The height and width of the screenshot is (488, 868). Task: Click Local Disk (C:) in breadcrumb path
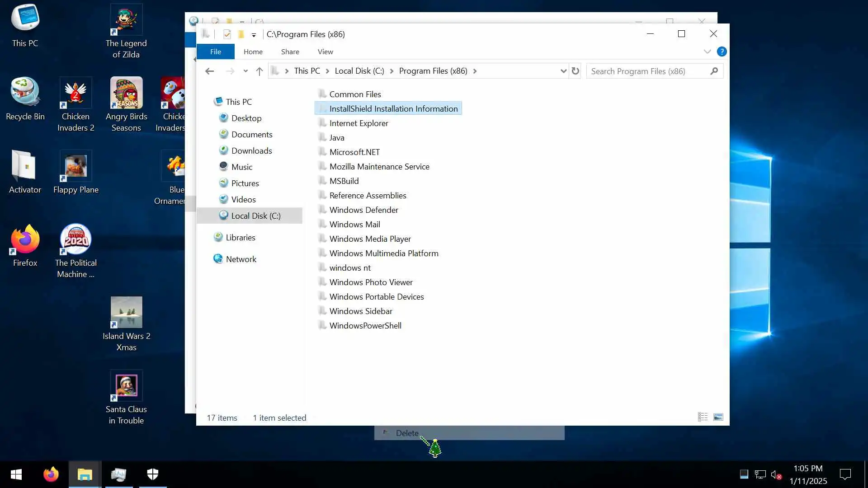(359, 71)
